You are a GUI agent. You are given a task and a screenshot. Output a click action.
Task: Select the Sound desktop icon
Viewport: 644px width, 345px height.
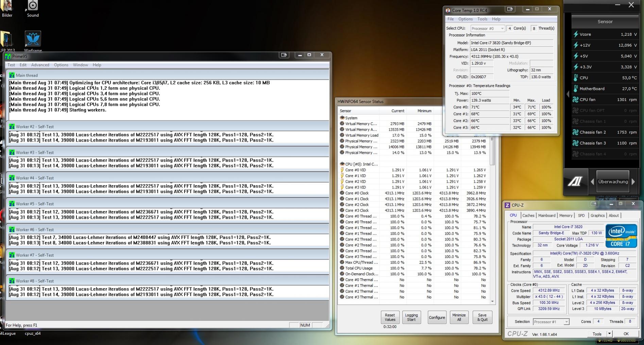tap(33, 5)
